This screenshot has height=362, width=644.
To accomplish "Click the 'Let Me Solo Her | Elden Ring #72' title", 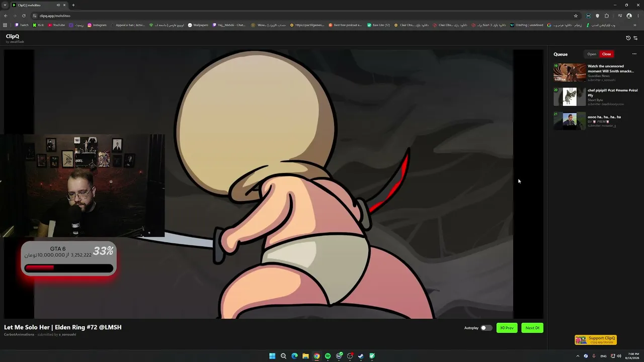I will (63, 327).
